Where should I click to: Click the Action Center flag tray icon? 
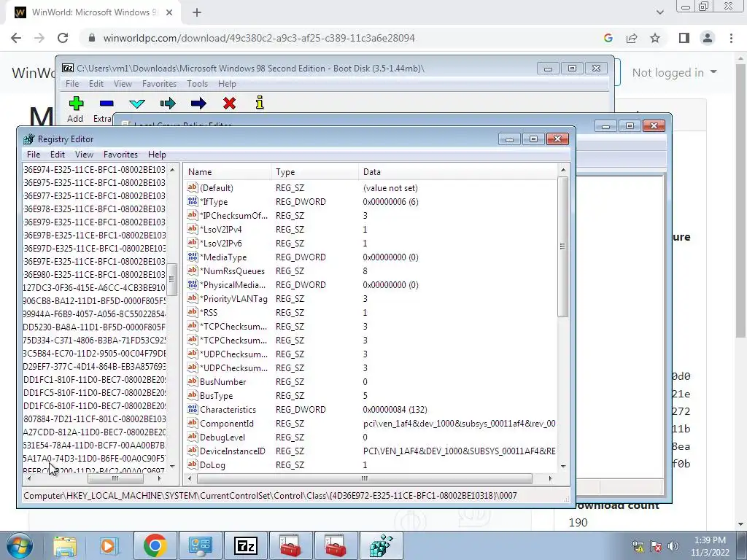656,545
